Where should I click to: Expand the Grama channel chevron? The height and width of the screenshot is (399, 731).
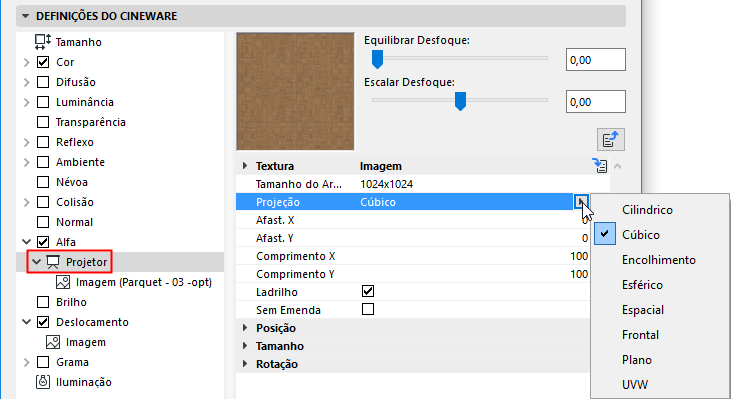[27, 362]
